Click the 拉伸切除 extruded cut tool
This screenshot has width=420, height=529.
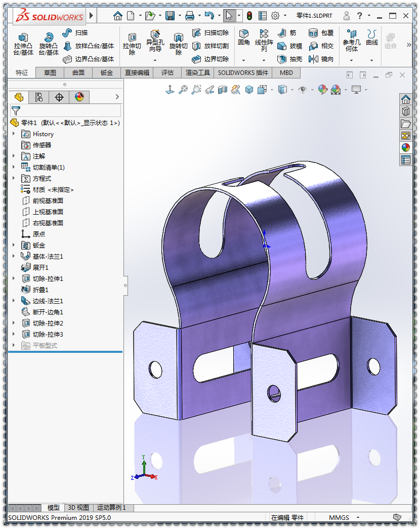132,44
